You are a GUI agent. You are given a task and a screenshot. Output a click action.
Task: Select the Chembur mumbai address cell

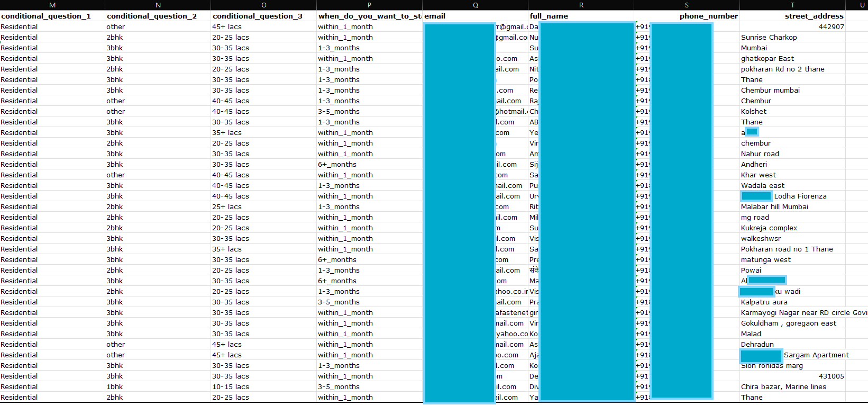793,90
